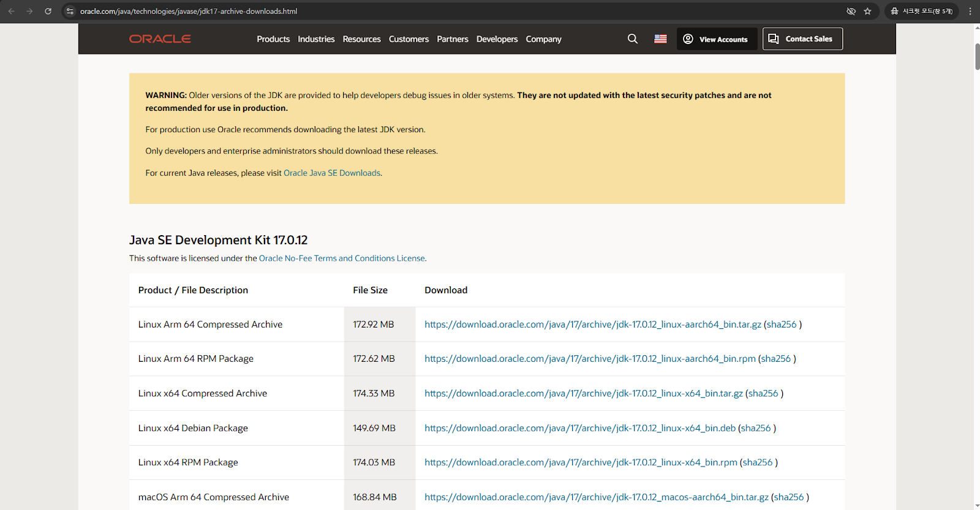980x510 pixels.
Task: Click the 'Download' column header
Action: (446, 290)
